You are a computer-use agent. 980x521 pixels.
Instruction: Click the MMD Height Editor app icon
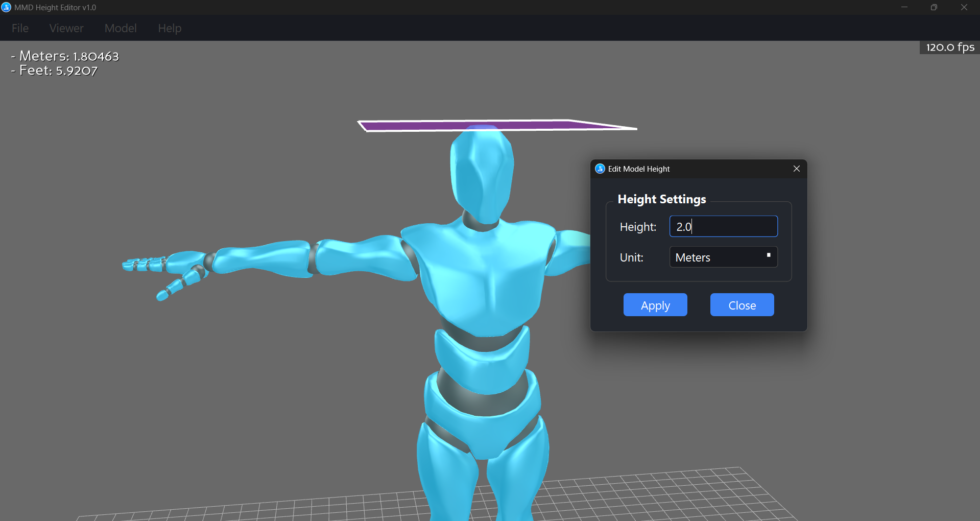pos(6,7)
